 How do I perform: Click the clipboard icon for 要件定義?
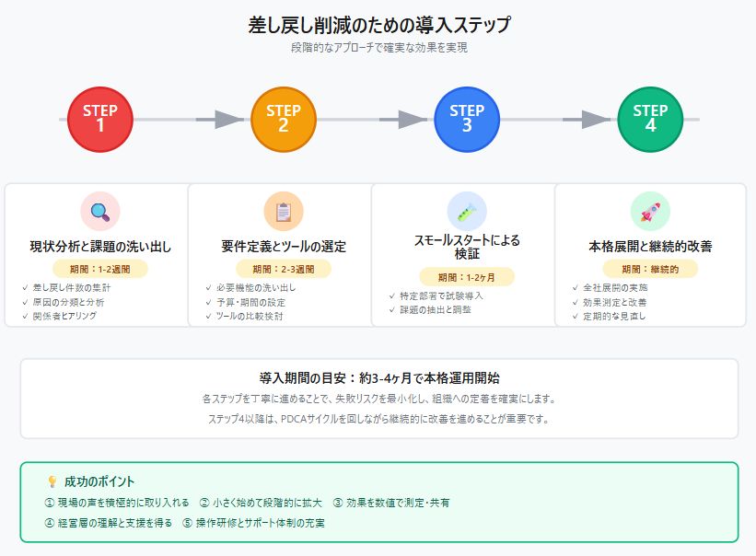(x=284, y=212)
